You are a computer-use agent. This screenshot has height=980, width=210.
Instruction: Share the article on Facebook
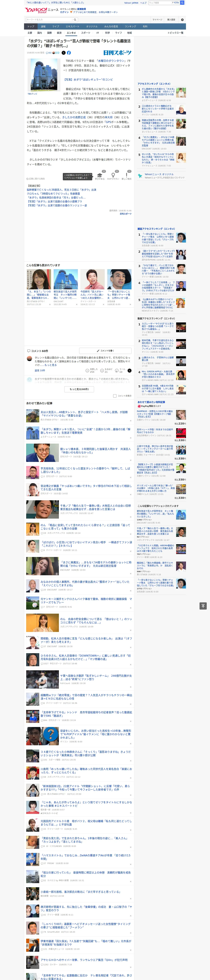[69, 53]
